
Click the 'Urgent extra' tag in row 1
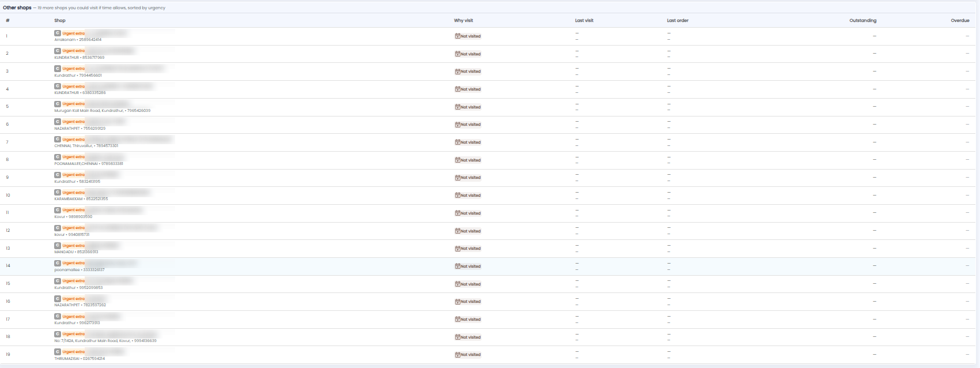click(x=73, y=33)
